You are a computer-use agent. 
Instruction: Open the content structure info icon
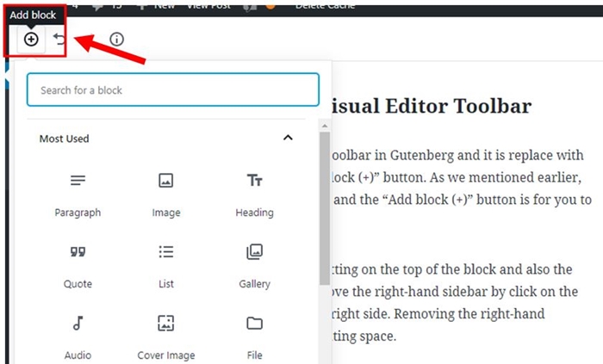pyautogui.click(x=116, y=40)
